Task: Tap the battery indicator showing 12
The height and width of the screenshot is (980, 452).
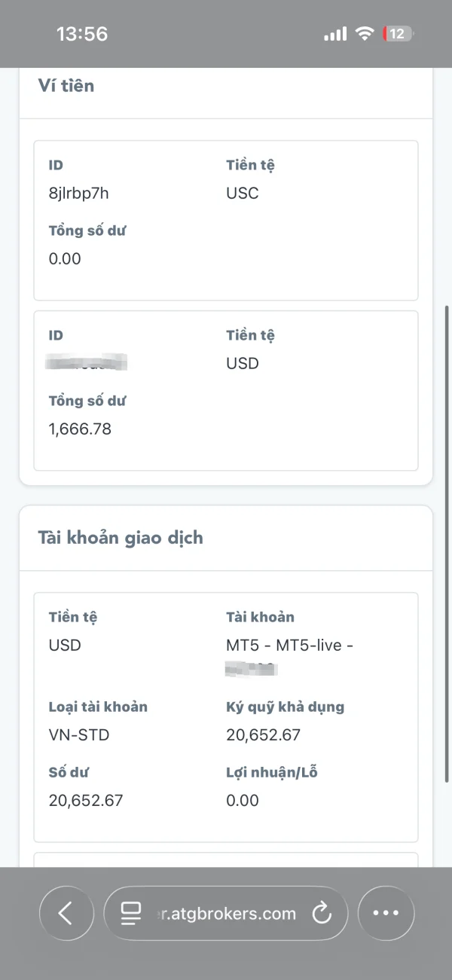Action: pos(399,34)
